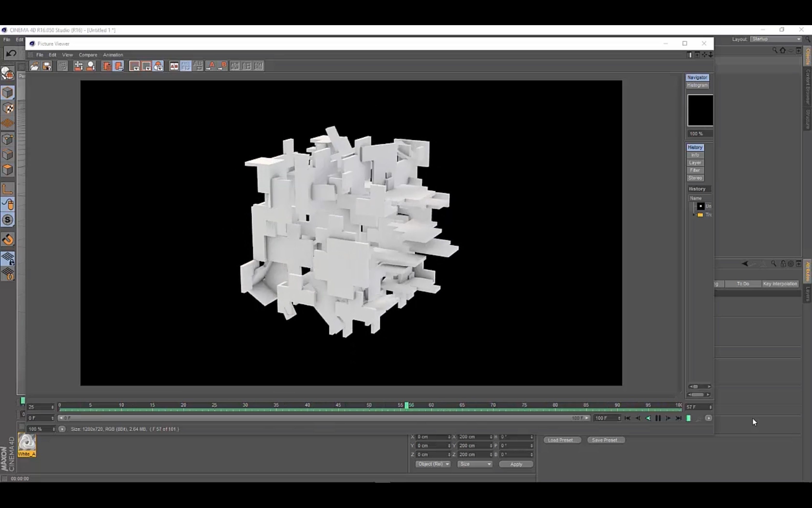
Task: Click the Load Preset button
Action: point(562,440)
